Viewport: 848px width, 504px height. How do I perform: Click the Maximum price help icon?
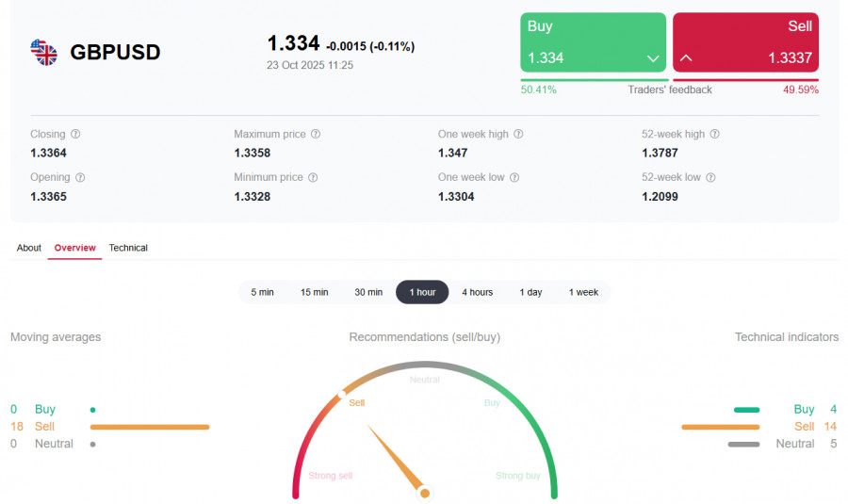[x=316, y=134]
